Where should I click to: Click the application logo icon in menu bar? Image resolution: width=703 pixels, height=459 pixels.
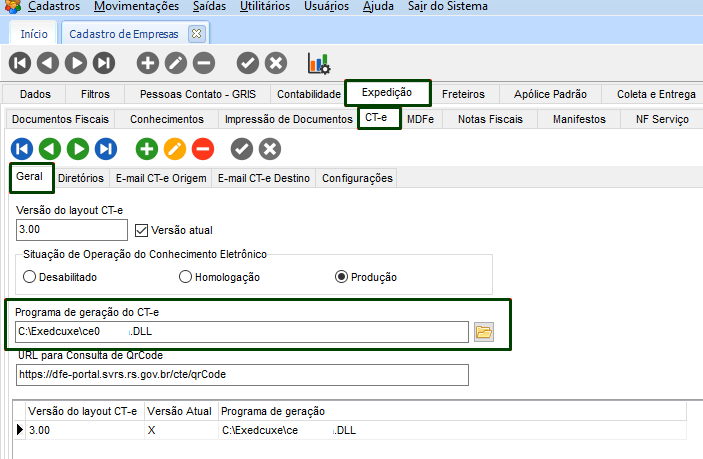(x=13, y=6)
